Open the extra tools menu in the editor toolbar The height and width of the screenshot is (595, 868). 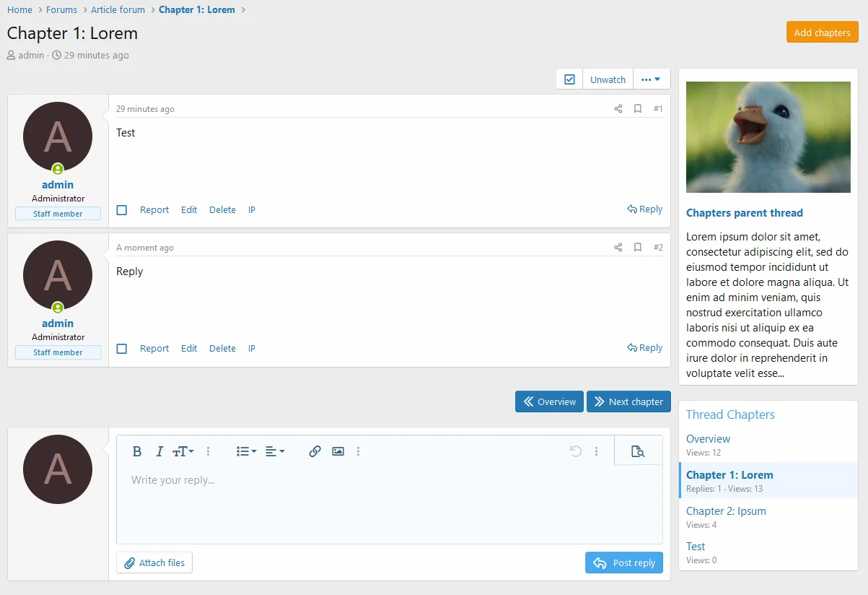[359, 451]
